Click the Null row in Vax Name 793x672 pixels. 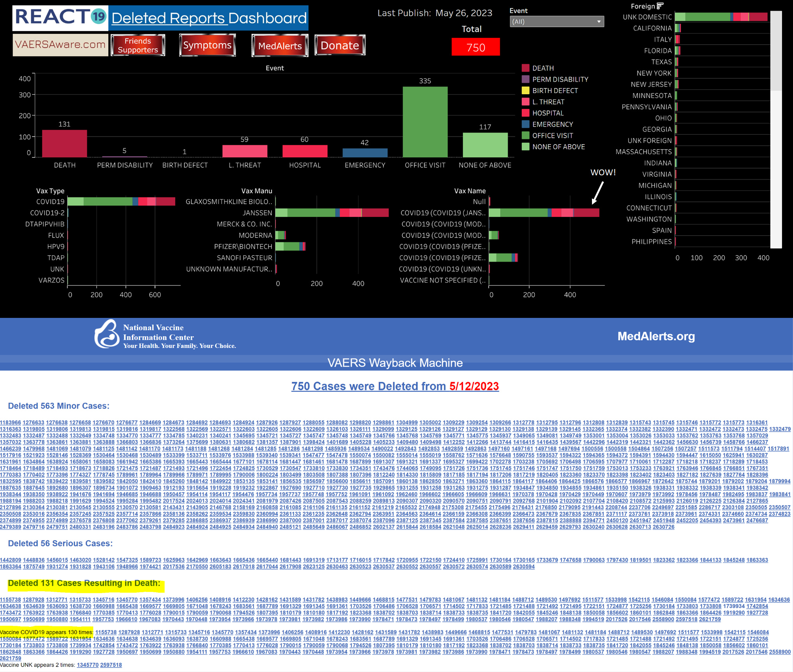pyautogui.click(x=479, y=202)
